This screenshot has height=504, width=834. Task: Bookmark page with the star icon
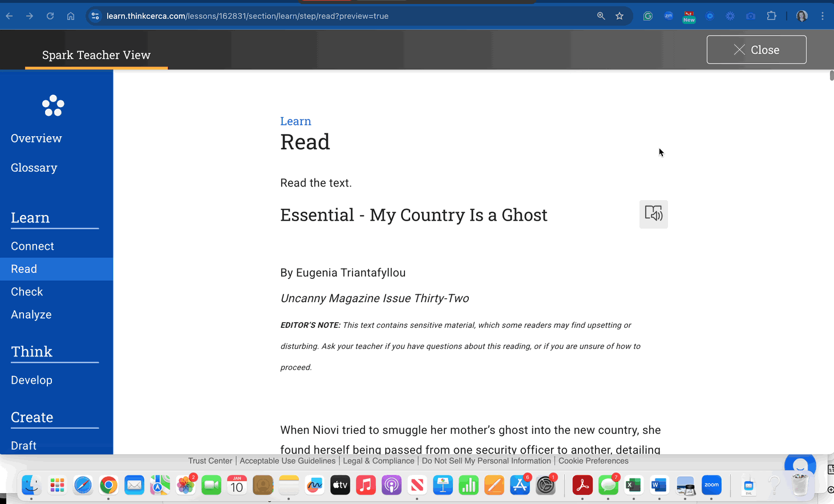pyautogui.click(x=620, y=16)
